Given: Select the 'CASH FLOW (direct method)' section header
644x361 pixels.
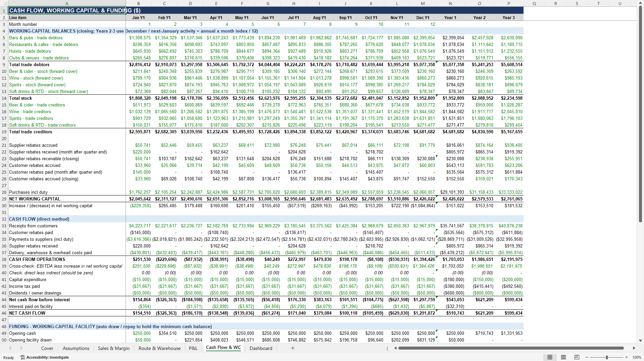Looking at the screenshot, I should pos(67,219).
